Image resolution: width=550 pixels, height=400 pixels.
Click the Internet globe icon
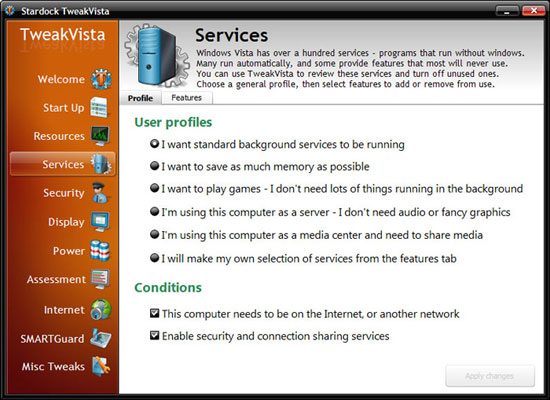pyautogui.click(x=101, y=309)
